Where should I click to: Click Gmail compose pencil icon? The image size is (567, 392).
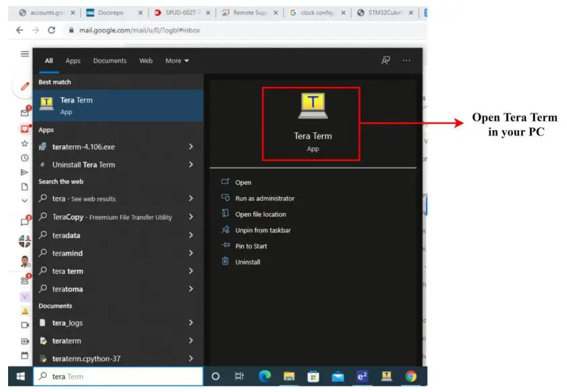pyautogui.click(x=24, y=86)
